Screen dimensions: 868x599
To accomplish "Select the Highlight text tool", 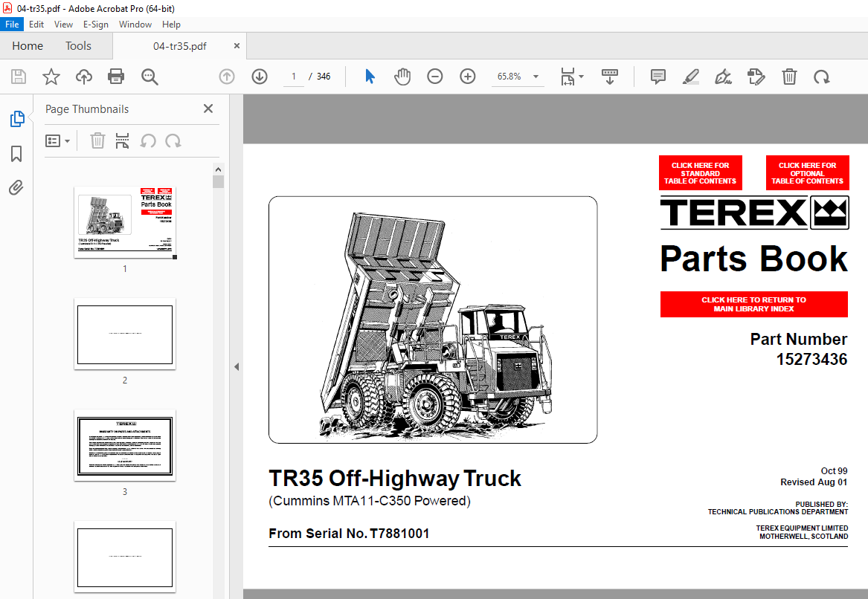I will 690,77.
